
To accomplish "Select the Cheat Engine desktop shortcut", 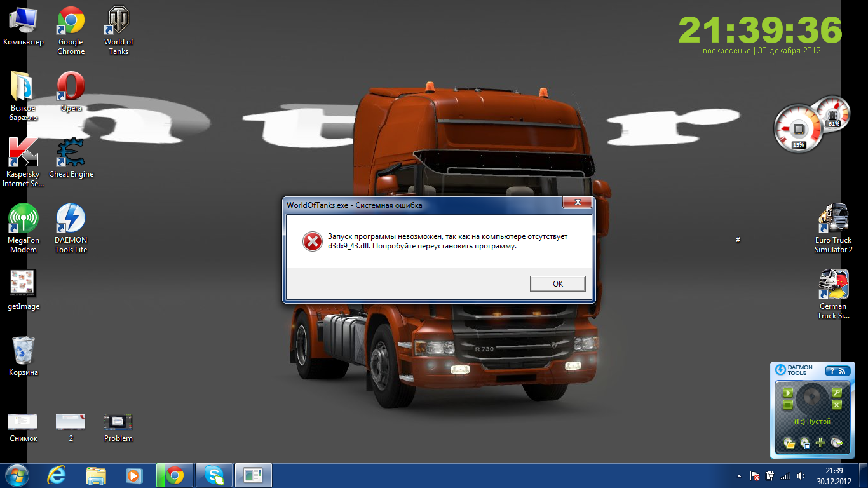I will coord(71,158).
